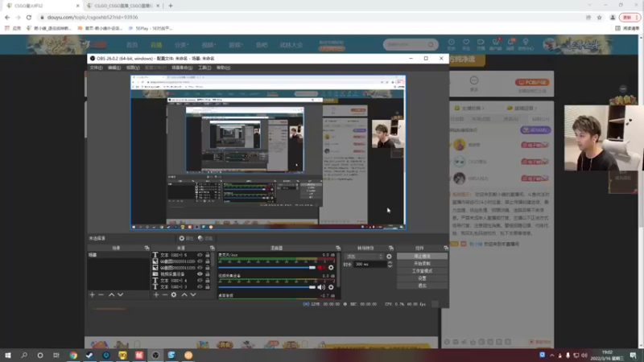Image resolution: width=644 pixels, height=362 pixels.
Task: Show hidden icons in Windows system tray
Action: [551, 356]
